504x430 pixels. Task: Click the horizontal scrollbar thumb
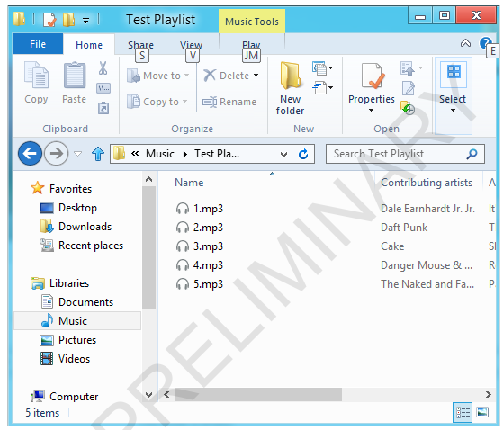tap(257, 394)
